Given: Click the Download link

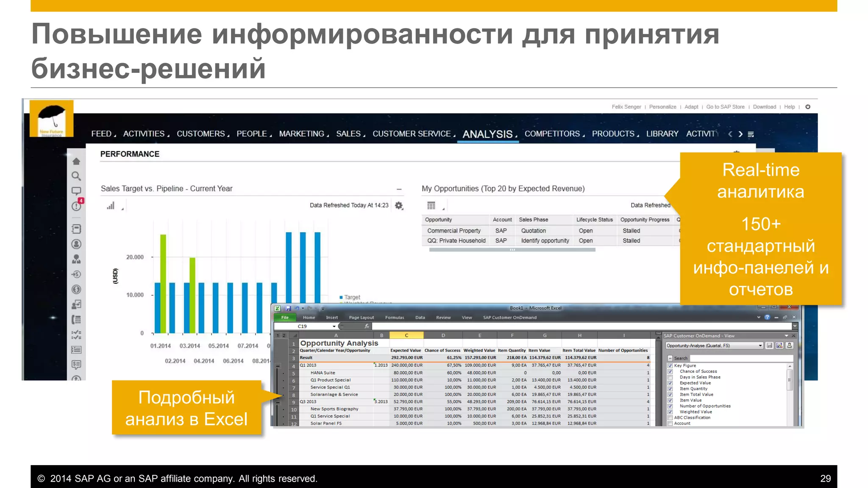Looking at the screenshot, I should (x=765, y=107).
